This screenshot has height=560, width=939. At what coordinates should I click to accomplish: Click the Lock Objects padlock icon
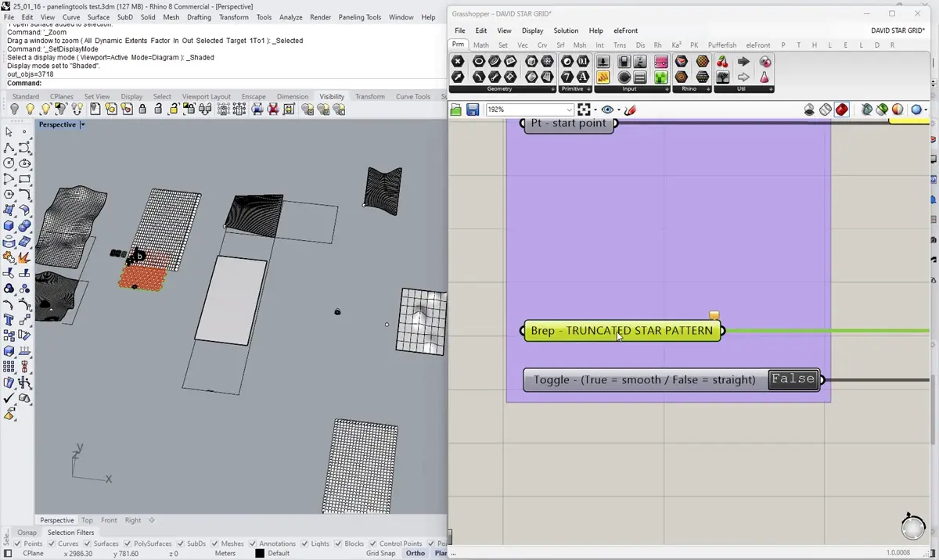pyautogui.click(x=142, y=109)
